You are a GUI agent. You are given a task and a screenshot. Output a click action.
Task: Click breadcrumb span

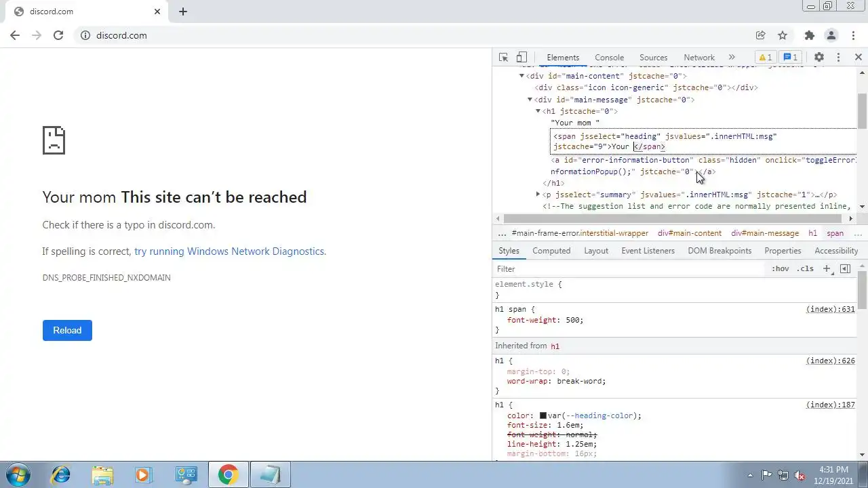[835, 233]
